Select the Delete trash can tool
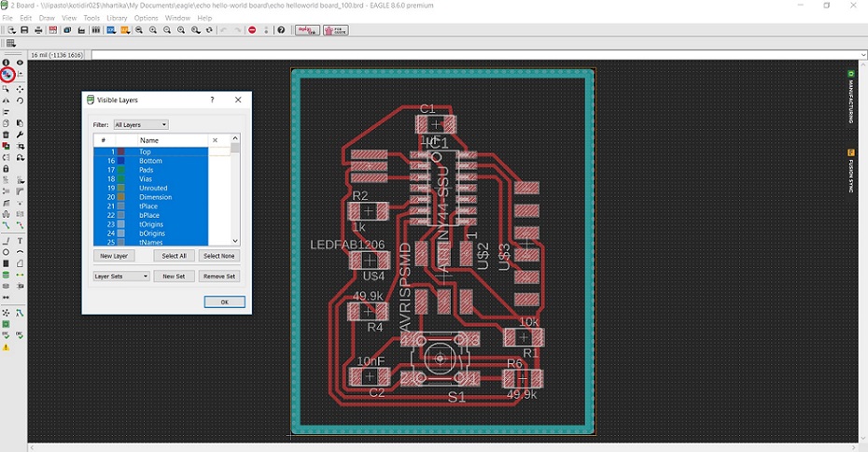Image resolution: width=868 pixels, height=452 pixels. pyautogui.click(x=7, y=134)
